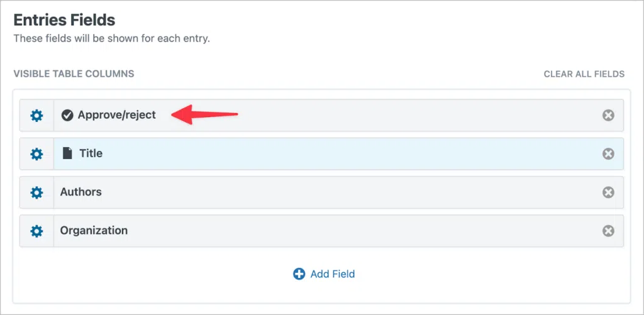Open settings gear for Organization field
The width and height of the screenshot is (644, 315).
coord(36,231)
